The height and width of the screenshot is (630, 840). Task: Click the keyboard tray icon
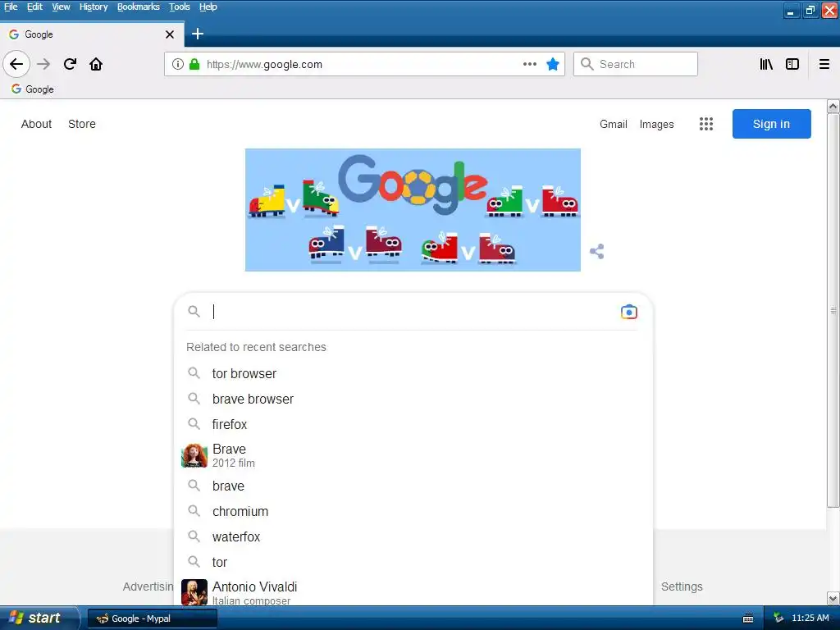click(x=748, y=619)
